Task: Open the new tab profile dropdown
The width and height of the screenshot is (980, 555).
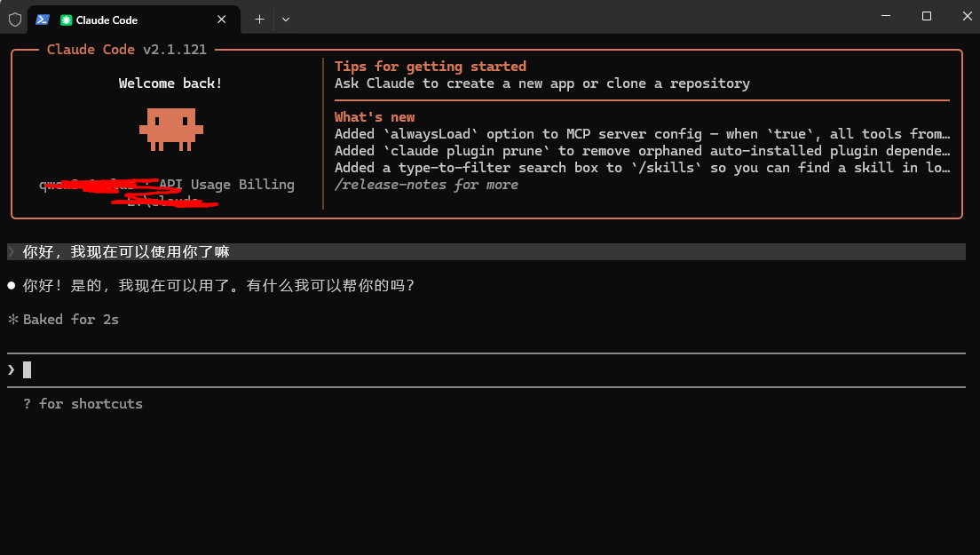Action: (x=286, y=20)
